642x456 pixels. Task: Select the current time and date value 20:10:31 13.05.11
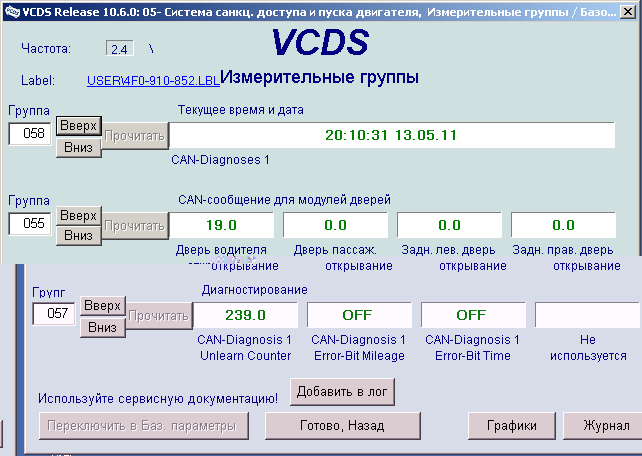pyautogui.click(x=392, y=135)
